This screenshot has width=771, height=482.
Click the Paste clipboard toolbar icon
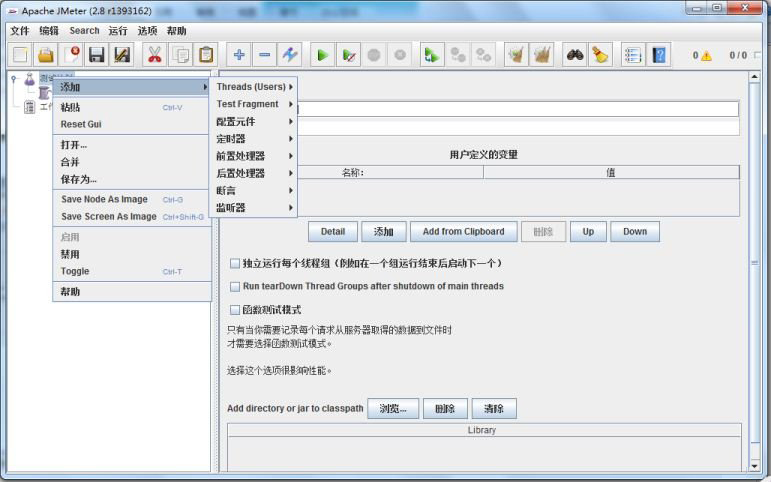tap(206, 55)
